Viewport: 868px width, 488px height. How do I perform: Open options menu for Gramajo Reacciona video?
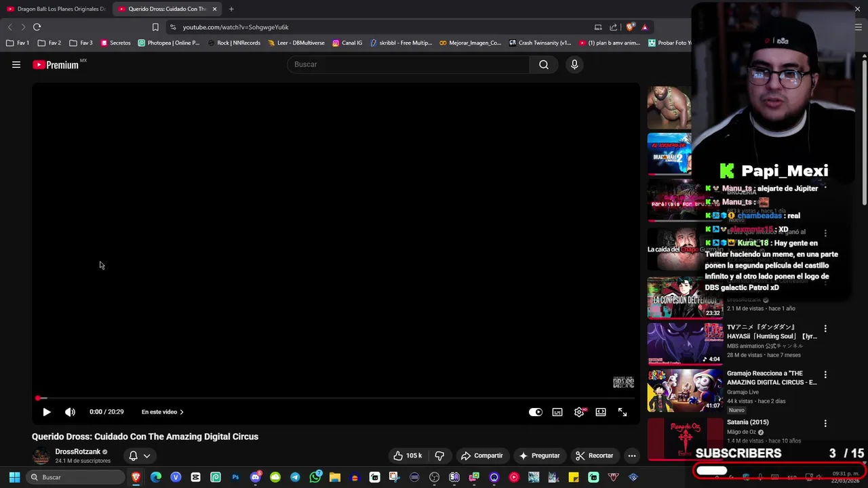coord(825,375)
